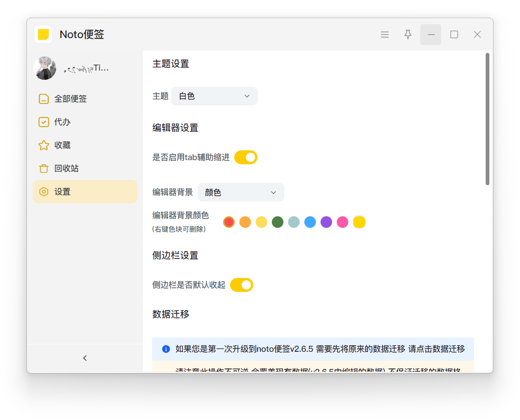Open the hamburger menu in title bar
Viewport: 520px width, 420px height.
coord(385,35)
